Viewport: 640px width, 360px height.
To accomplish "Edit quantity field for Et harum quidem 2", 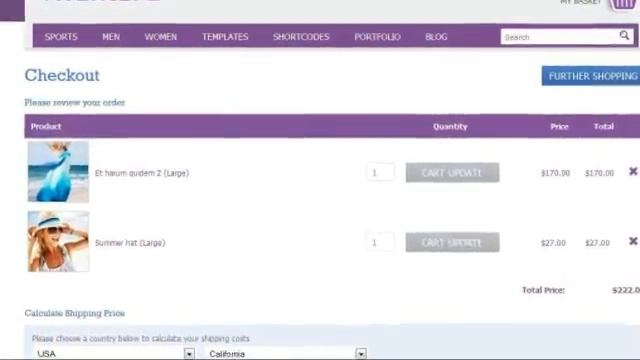I will 380,173.
